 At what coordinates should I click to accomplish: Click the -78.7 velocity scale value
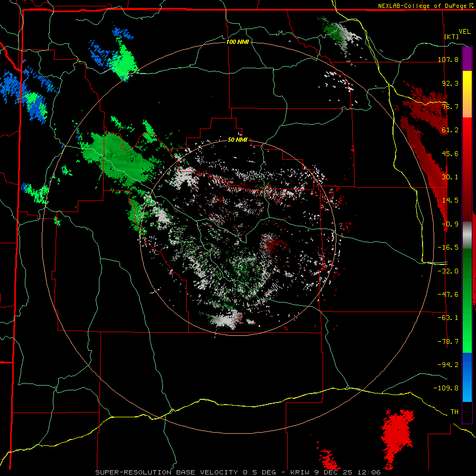pyautogui.click(x=448, y=342)
